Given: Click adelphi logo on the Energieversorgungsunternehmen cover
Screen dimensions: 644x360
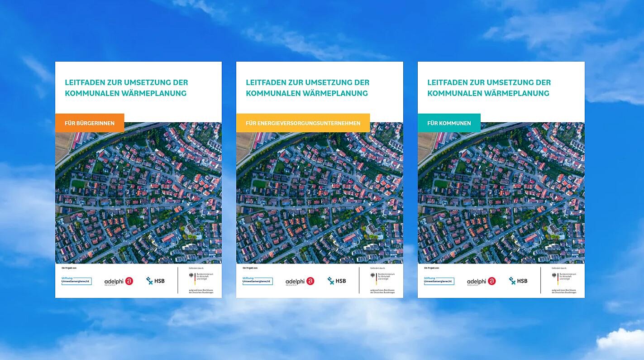Looking at the screenshot, I should tap(300, 281).
